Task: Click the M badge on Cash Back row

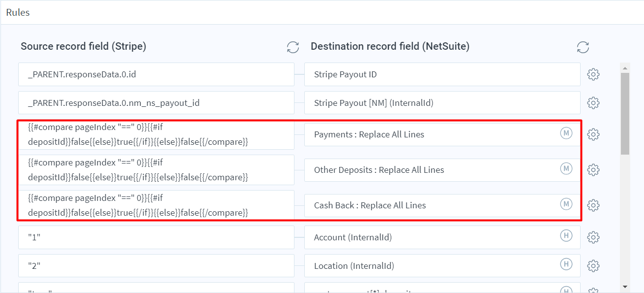Action: click(x=566, y=204)
